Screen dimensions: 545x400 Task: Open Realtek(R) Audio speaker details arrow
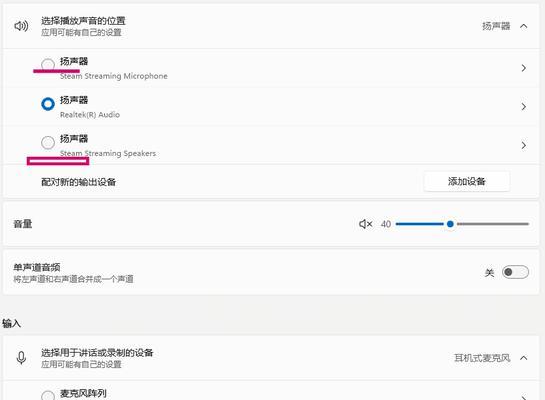[523, 107]
